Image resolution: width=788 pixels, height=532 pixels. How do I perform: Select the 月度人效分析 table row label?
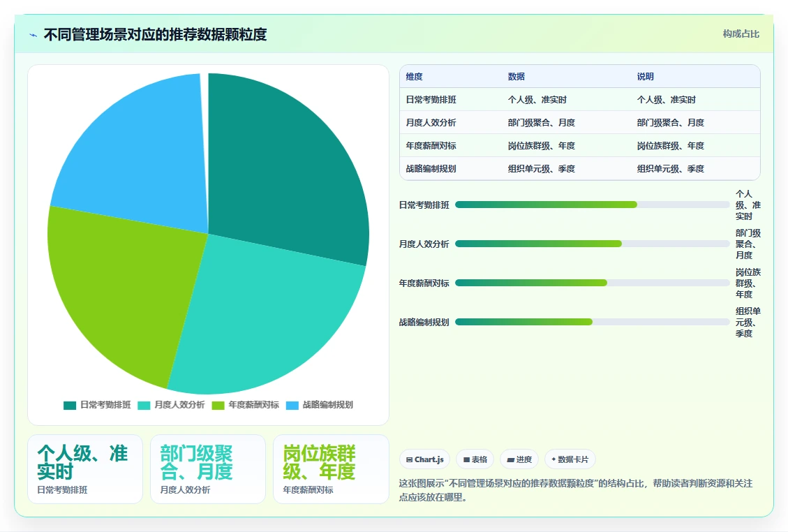tap(431, 123)
